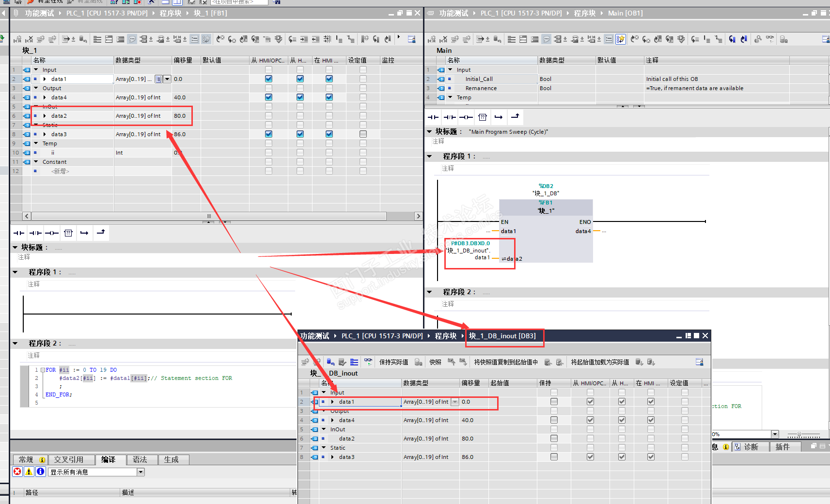Close the branch in 块_1 editor
The image size is (830, 504).
(101, 233)
